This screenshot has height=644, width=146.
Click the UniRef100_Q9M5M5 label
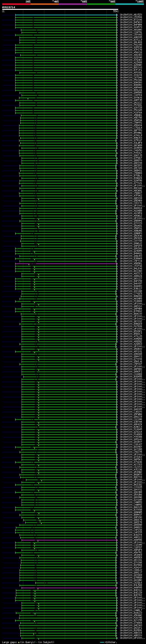pos(131,93)
